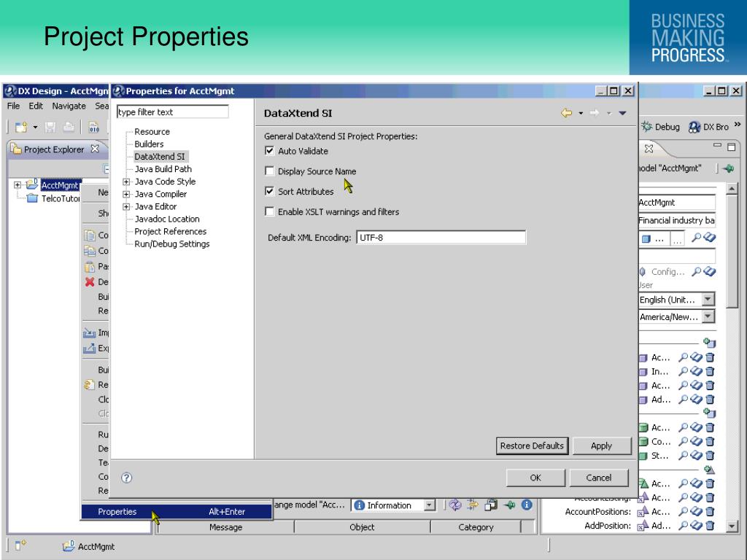Open the America/New... timezone dropdown
The image size is (747, 560).
(x=708, y=316)
